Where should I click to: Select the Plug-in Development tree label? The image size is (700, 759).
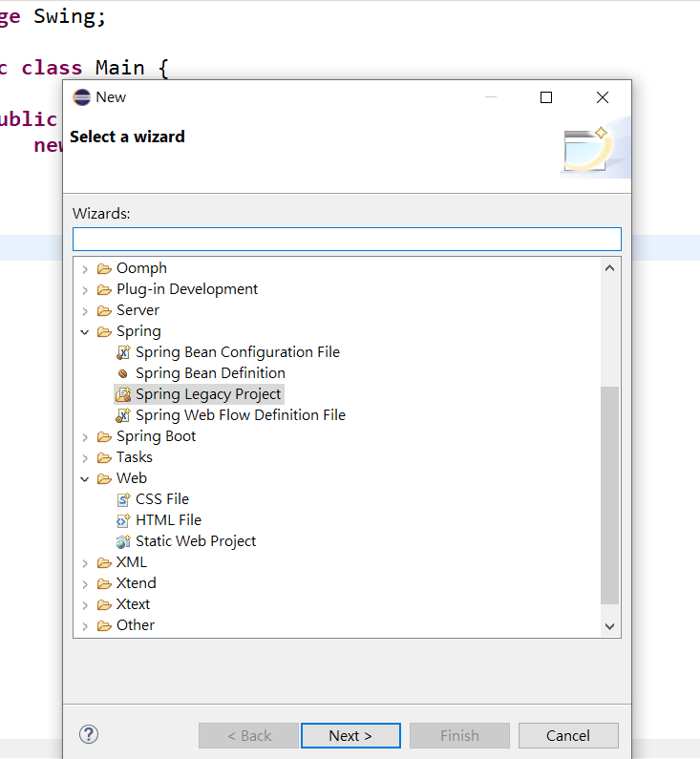187,289
